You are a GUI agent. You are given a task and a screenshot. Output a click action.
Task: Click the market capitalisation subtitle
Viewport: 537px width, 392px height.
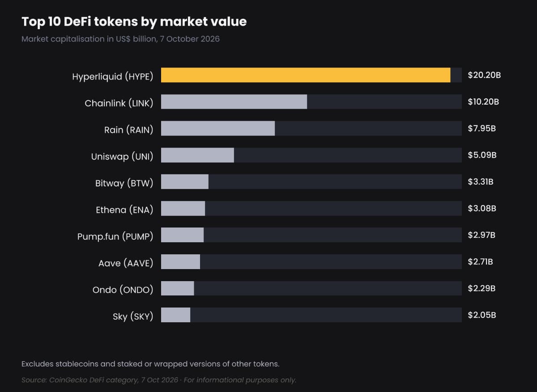coord(120,39)
